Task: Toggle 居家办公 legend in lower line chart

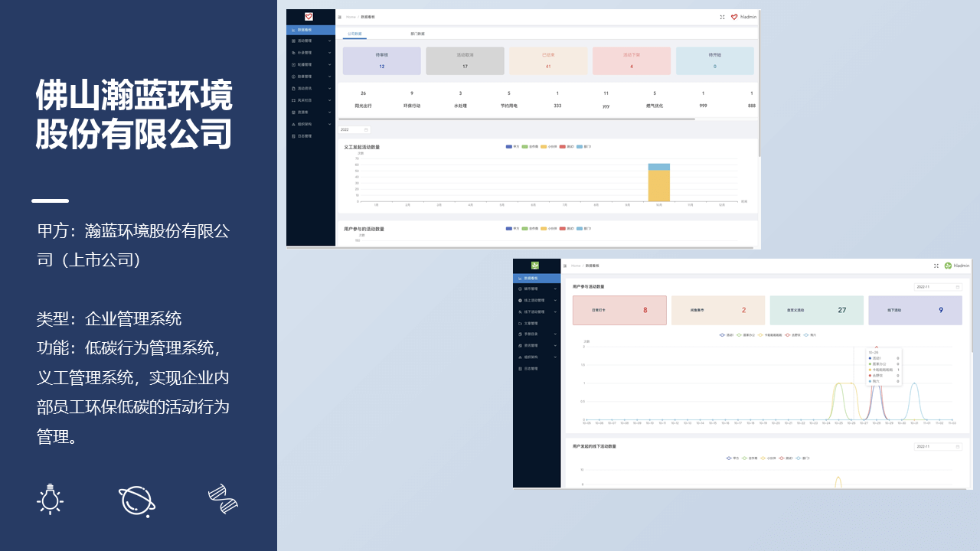Action: coord(745,335)
